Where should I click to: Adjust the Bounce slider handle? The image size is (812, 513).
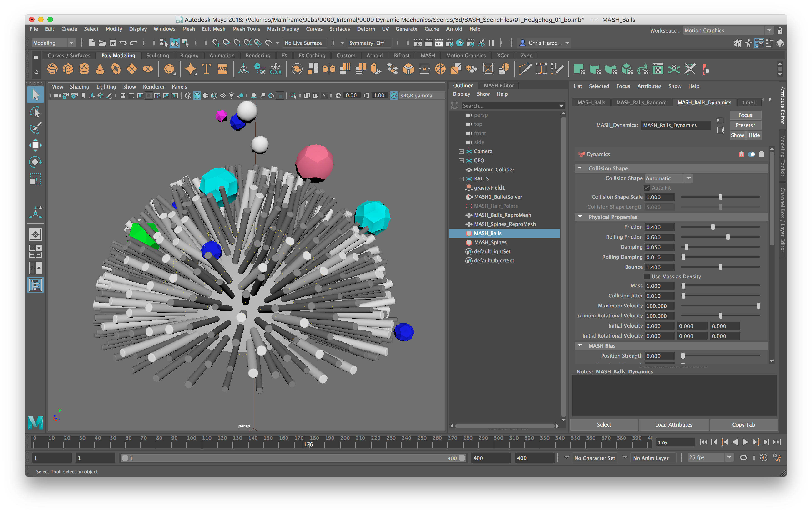click(x=721, y=267)
